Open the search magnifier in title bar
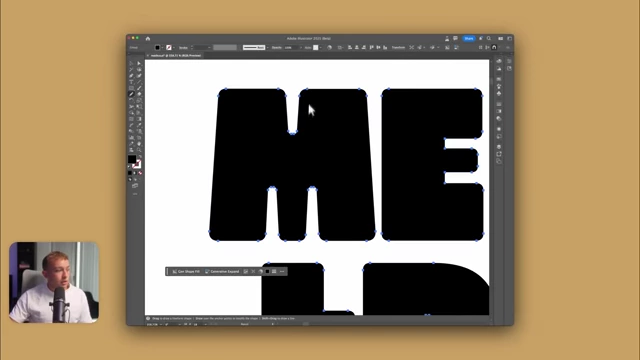640x360 pixels. pos(489,38)
